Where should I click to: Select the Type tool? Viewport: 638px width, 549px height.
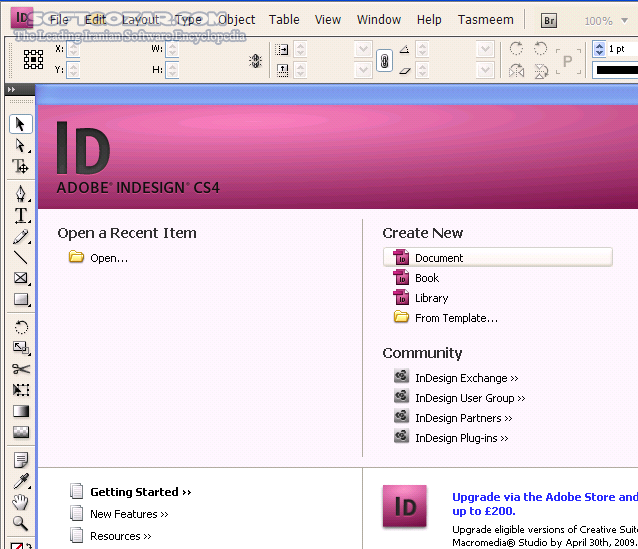click(20, 215)
